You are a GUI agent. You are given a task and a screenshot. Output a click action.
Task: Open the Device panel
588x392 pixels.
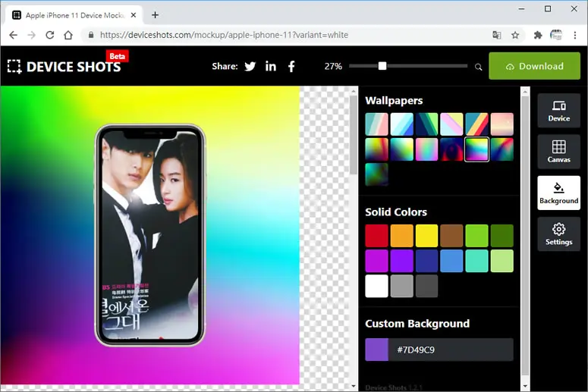click(558, 111)
